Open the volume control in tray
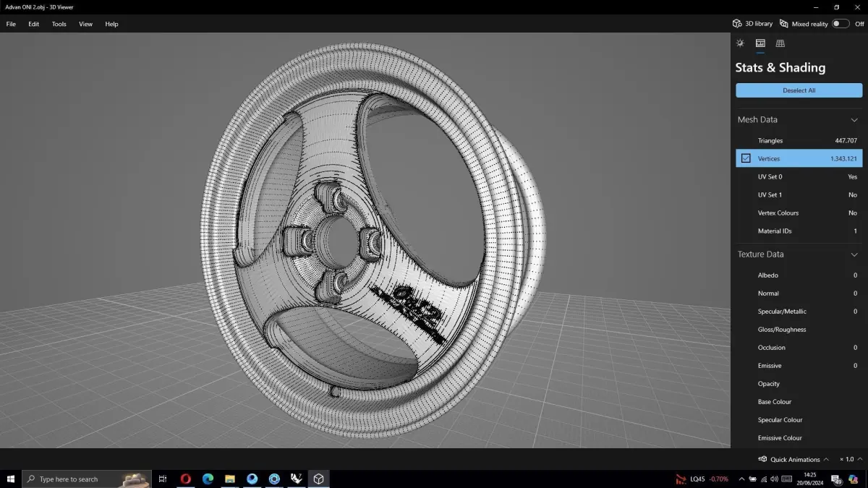 point(775,479)
